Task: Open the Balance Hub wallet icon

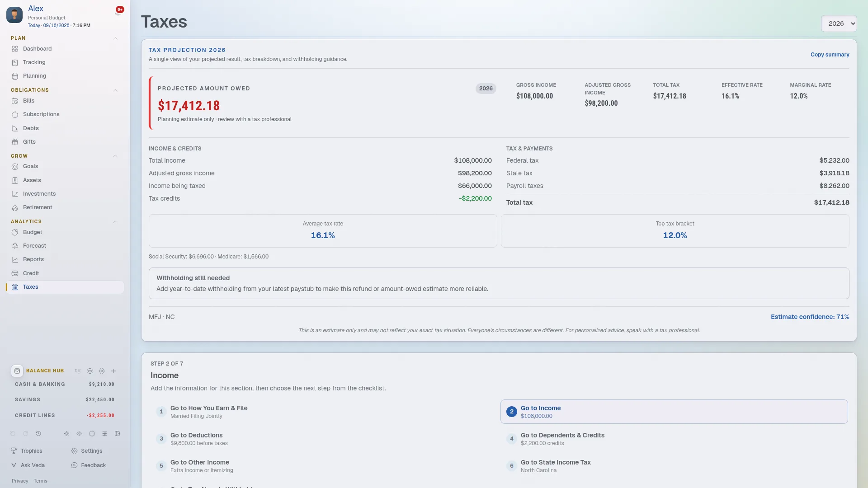Action: (x=17, y=371)
